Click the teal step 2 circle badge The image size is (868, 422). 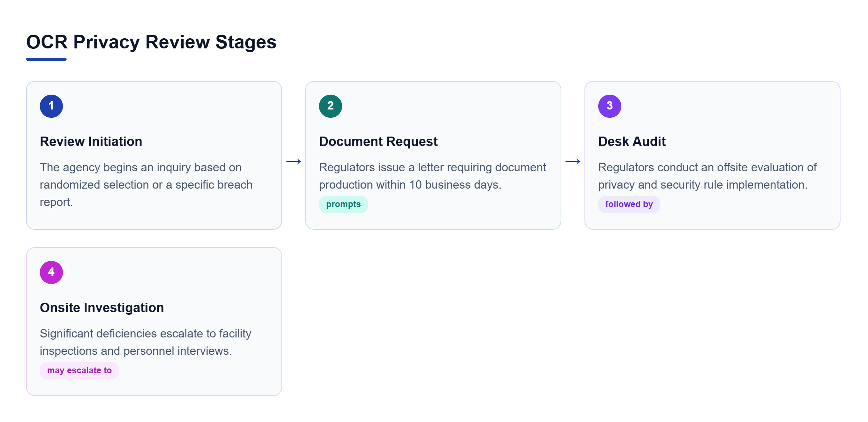point(331,106)
